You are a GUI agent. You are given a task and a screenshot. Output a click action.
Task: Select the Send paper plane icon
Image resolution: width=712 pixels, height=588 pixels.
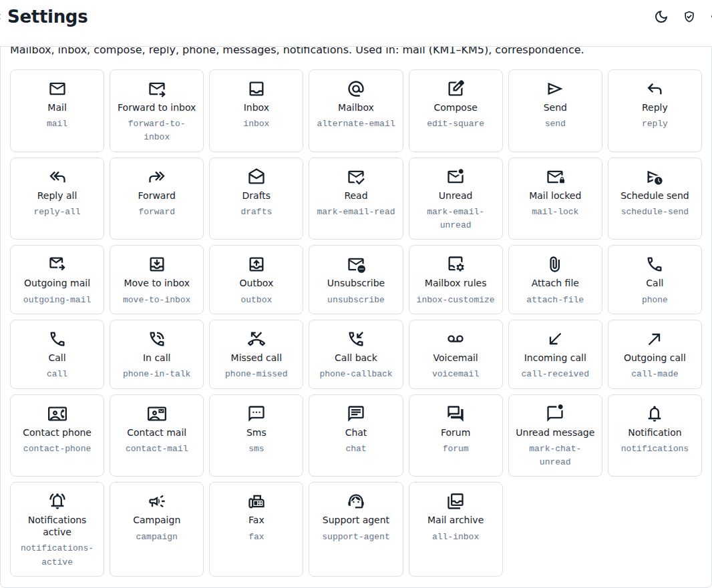555,89
